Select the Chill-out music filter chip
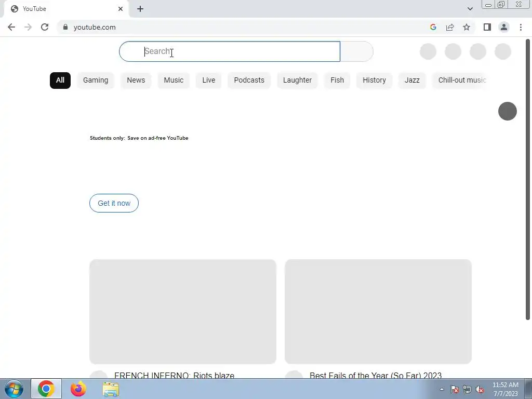The height and width of the screenshot is (399, 532). pos(460,81)
